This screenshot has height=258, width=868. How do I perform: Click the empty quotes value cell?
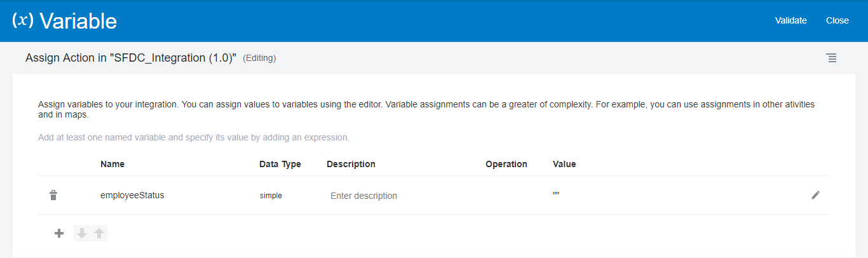tap(556, 196)
